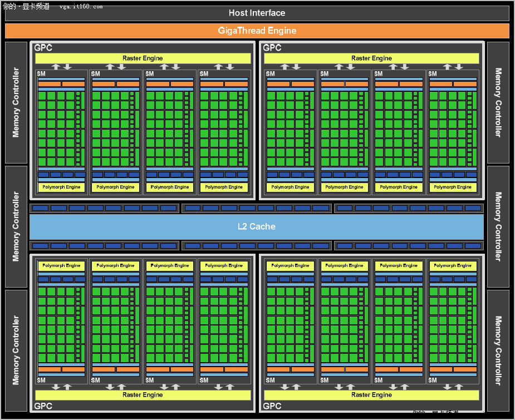The image size is (515, 420).
Task: Click Raster Engine in the lower-left GPC
Action: tap(143, 395)
